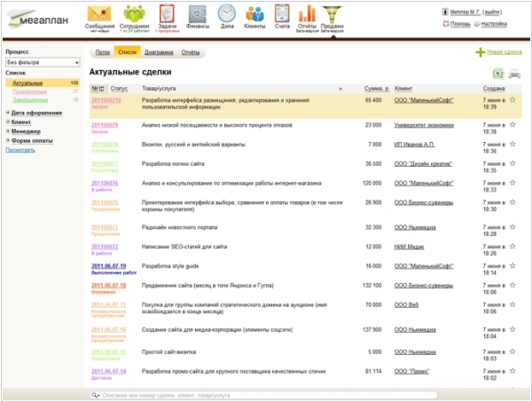
Task: Open the Финансы safe icon
Action: [x=198, y=14]
